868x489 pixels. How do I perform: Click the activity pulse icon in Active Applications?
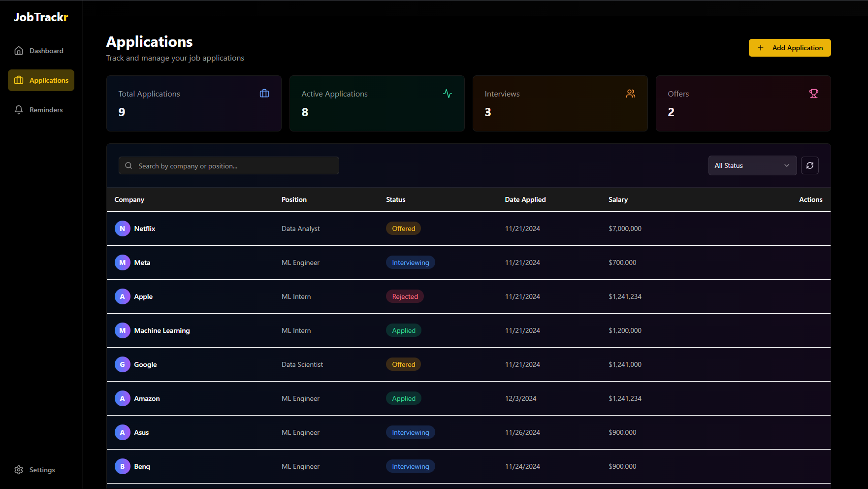447,94
